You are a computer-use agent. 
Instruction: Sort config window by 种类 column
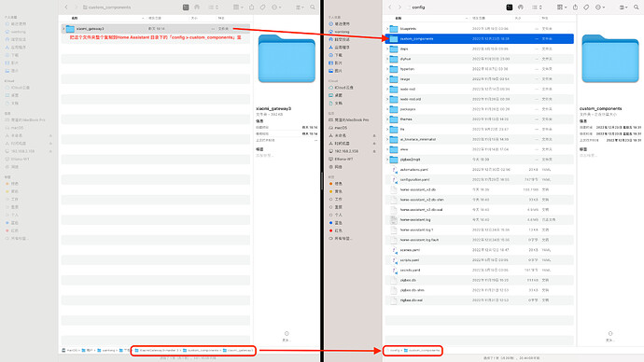(x=545, y=18)
